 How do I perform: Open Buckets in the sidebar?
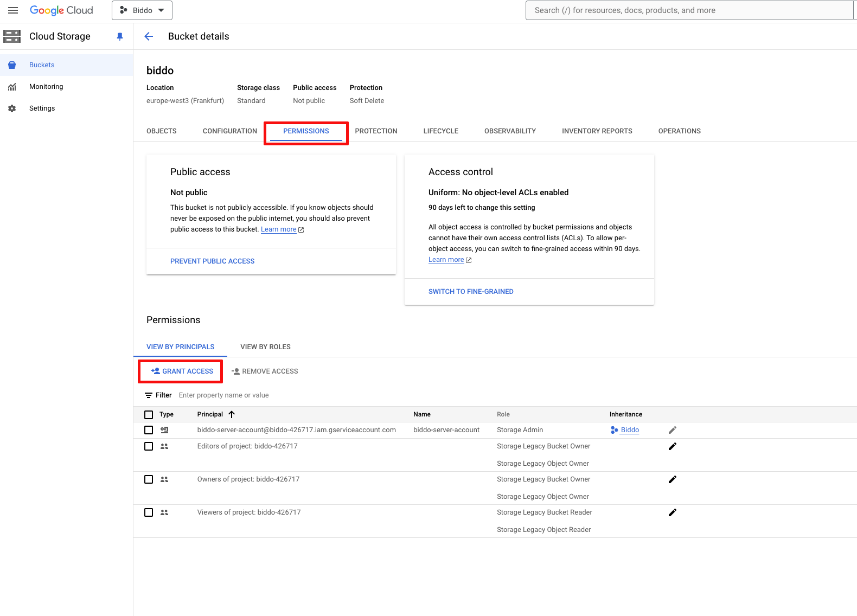66,65
